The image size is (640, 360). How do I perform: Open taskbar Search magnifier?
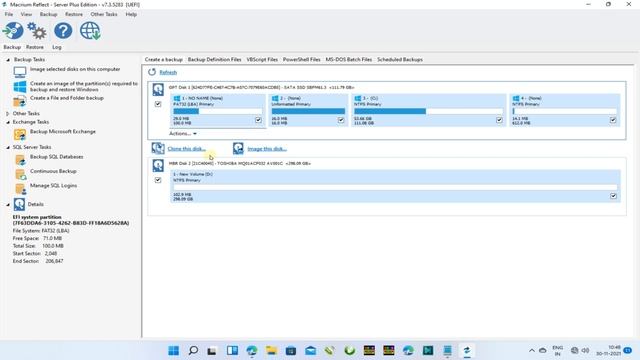click(x=193, y=350)
